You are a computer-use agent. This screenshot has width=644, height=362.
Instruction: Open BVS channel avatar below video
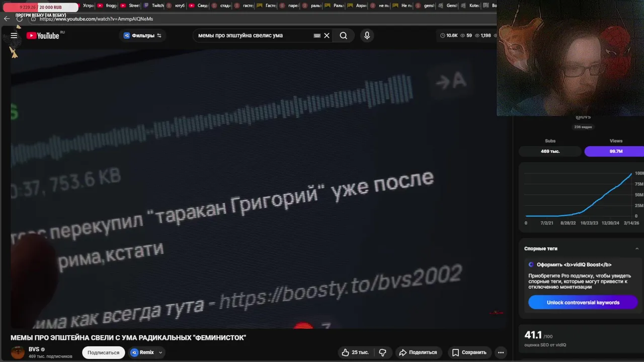18,352
